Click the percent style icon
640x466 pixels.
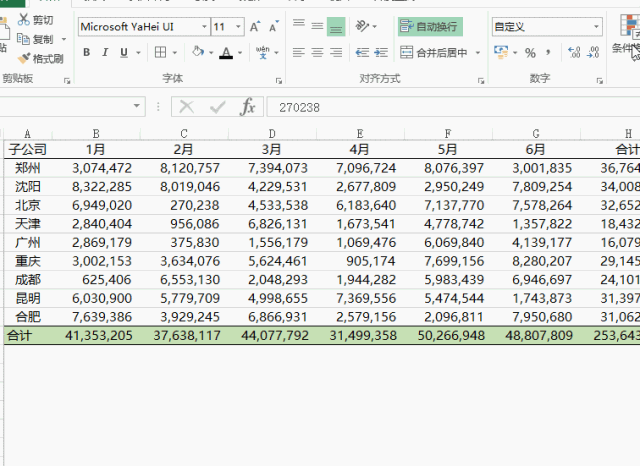coord(530,52)
